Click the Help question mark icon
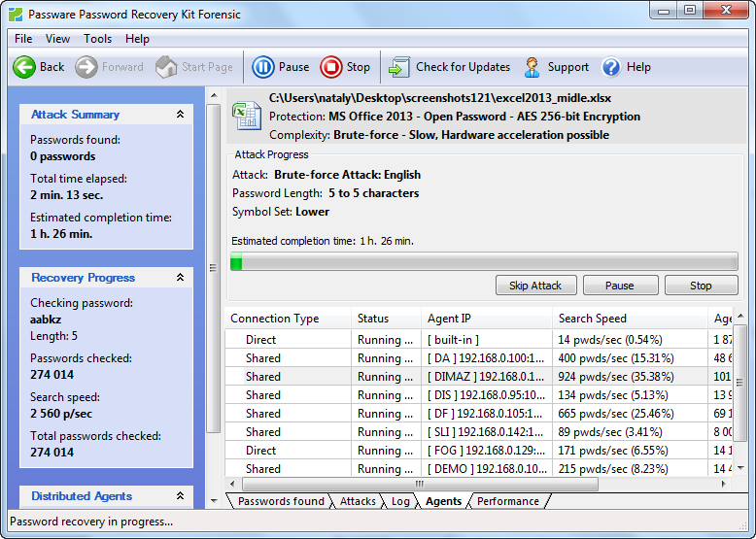The image size is (756, 539). point(611,67)
